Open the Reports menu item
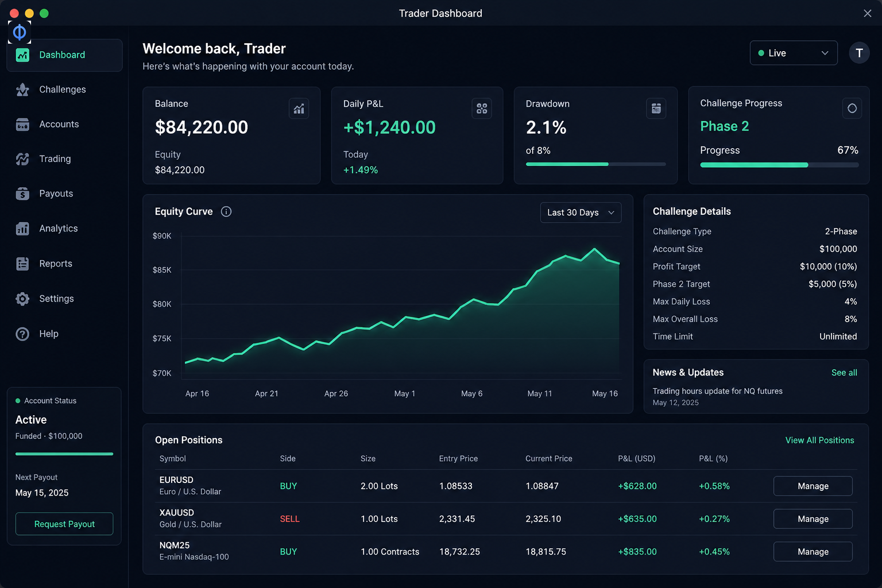 (x=64, y=264)
